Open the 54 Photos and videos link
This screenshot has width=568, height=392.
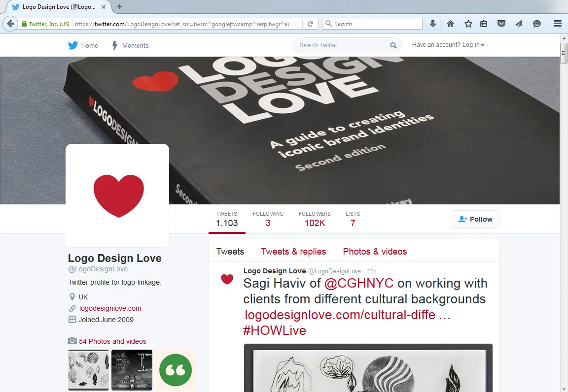tap(112, 341)
